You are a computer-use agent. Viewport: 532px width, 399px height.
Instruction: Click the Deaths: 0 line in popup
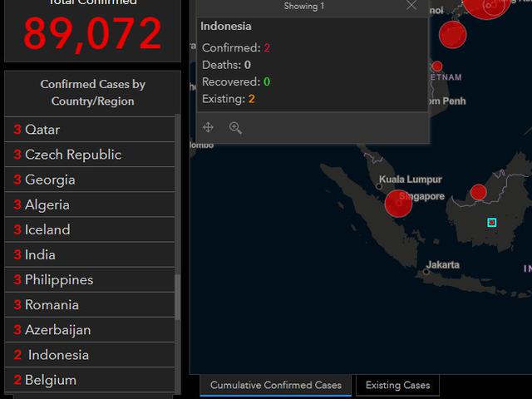point(226,65)
